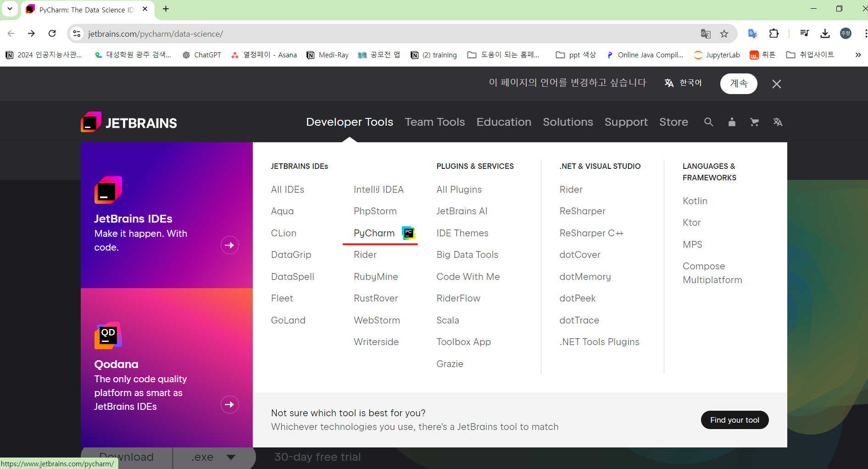Click the arrow in JetBrains IDEs card
This screenshot has width=868, height=469.
click(230, 245)
